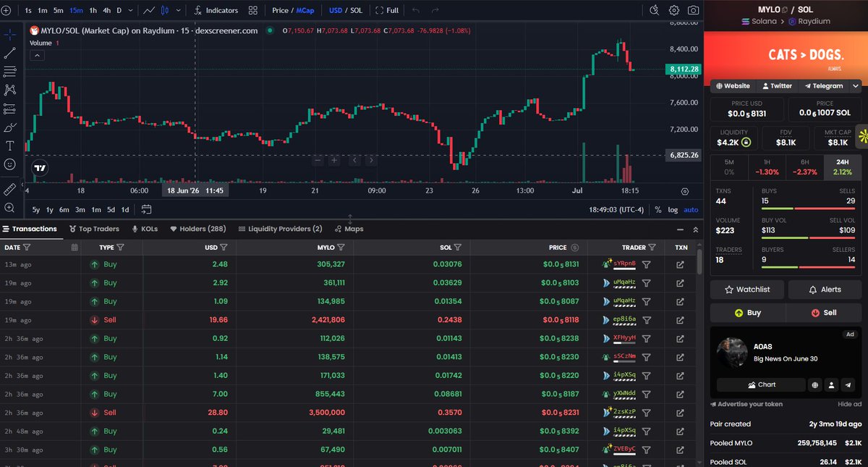Select the line chart style
The width and height of the screenshot is (868, 467).
pos(149,10)
